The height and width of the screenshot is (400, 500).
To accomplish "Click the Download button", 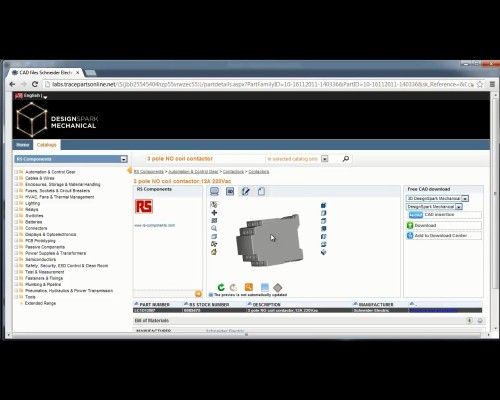I will click(444, 226).
